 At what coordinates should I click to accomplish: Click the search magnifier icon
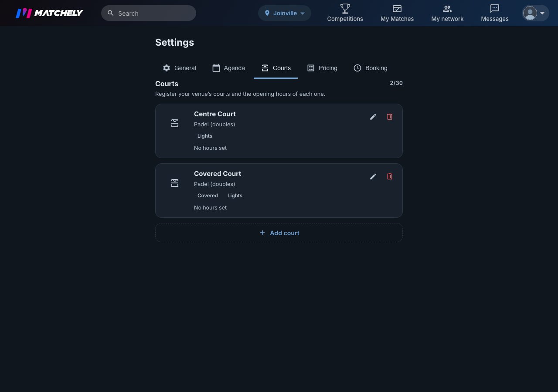coord(111,13)
